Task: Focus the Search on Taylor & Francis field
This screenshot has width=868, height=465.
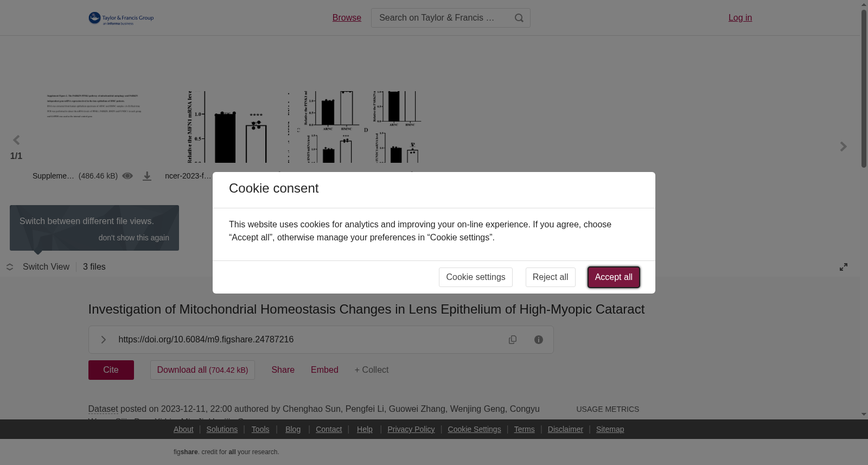Action: pos(439,18)
